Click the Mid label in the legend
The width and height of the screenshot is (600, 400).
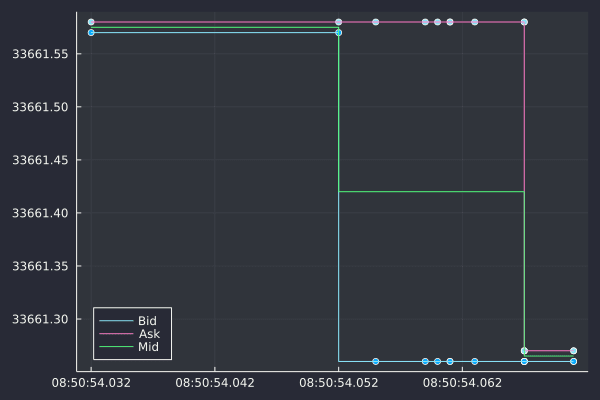point(148,347)
